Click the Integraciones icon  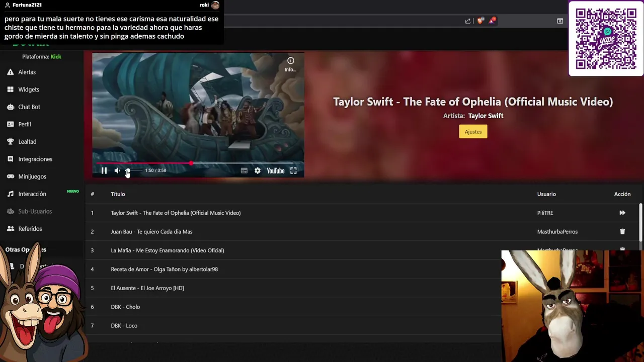(x=11, y=159)
